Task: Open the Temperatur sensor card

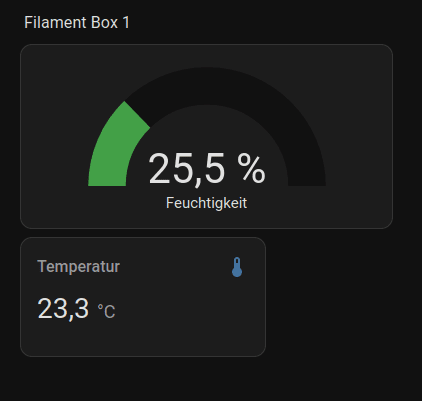Action: point(143,297)
